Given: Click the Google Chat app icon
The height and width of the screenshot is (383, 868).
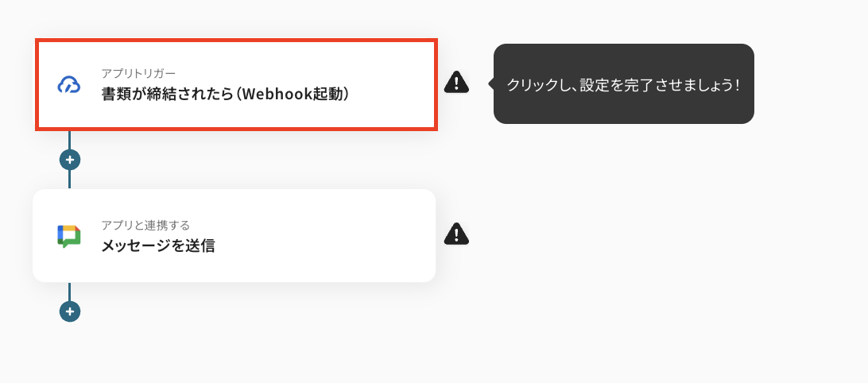Looking at the screenshot, I should pos(69,236).
